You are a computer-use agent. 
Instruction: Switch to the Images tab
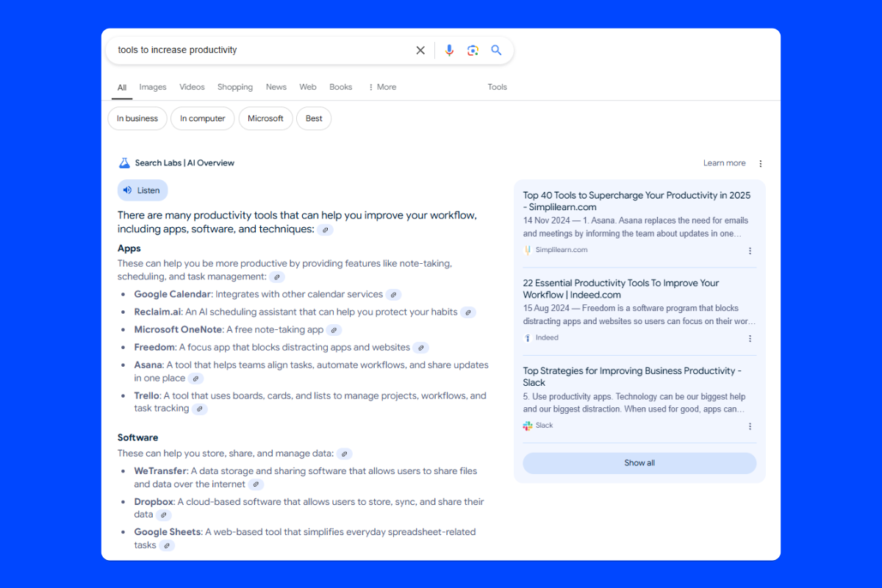(x=153, y=87)
